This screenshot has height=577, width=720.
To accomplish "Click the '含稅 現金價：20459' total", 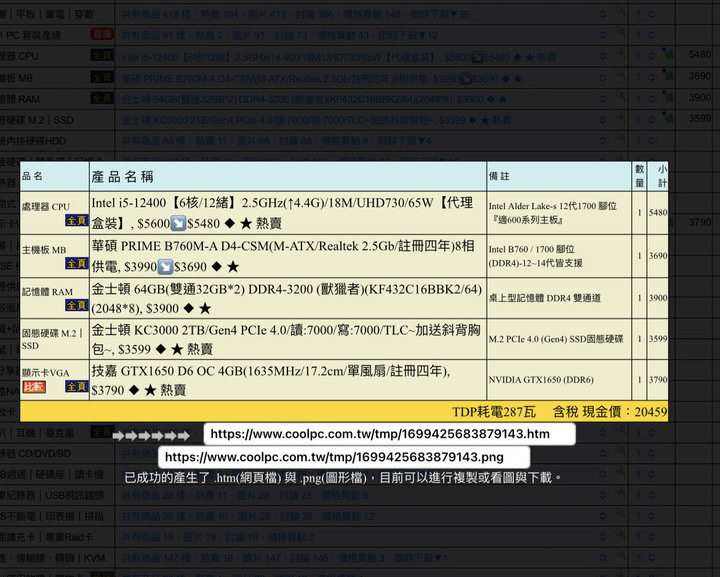I will tap(610, 412).
